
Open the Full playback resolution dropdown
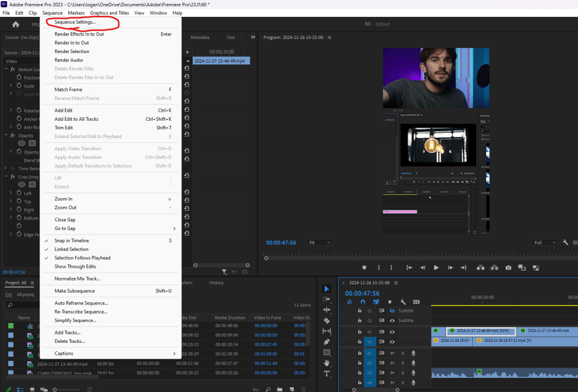(x=545, y=242)
